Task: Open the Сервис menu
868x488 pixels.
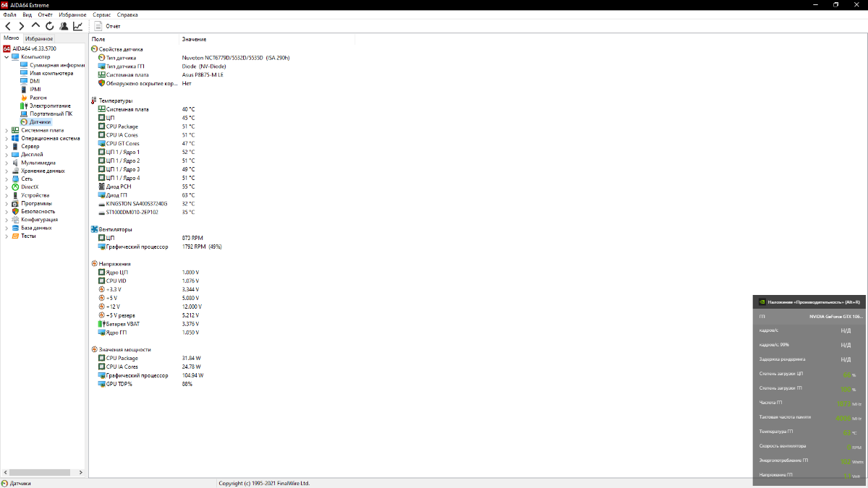Action: pyautogui.click(x=102, y=14)
